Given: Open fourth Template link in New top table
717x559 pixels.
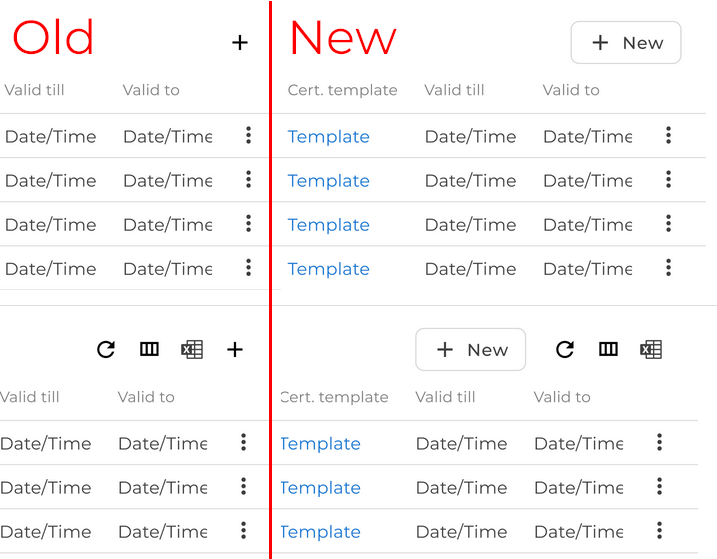Looking at the screenshot, I should pos(328,269).
